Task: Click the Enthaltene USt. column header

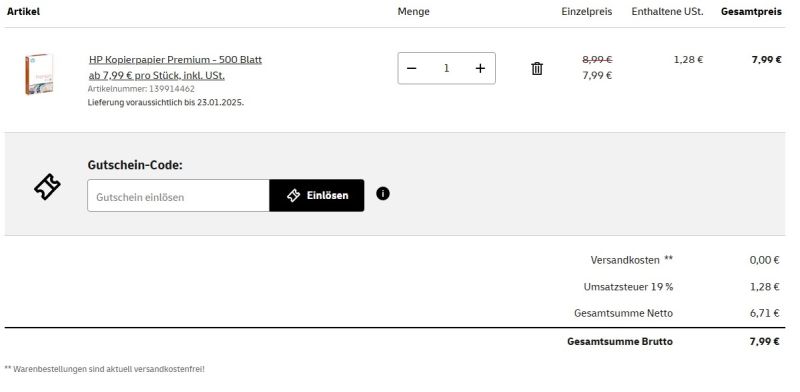Action: (x=667, y=11)
